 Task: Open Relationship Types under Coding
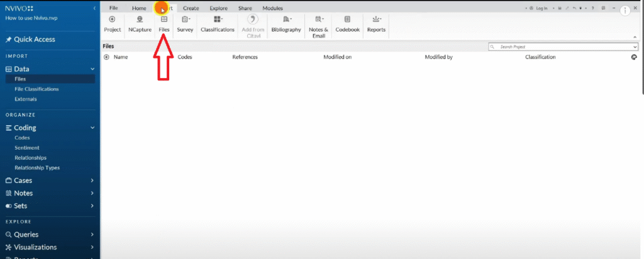tap(37, 168)
